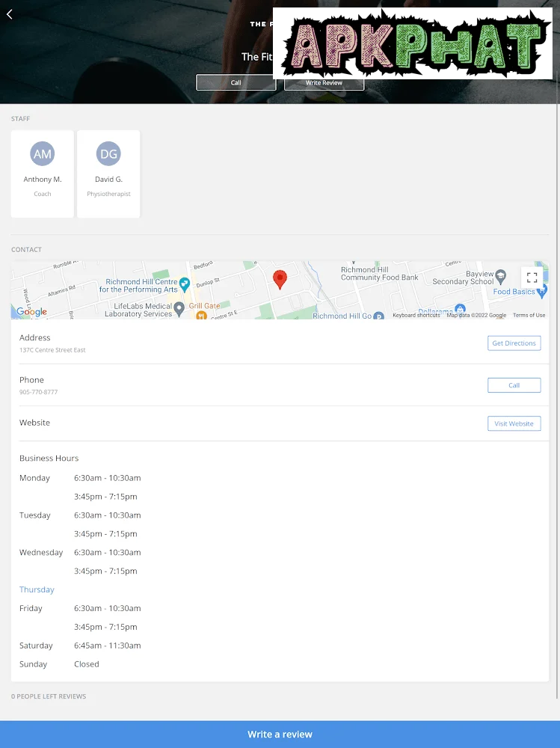Viewport: 560px width, 748px height.
Task: Select LifeLabs Medical Laboratory marker
Action: (179, 309)
